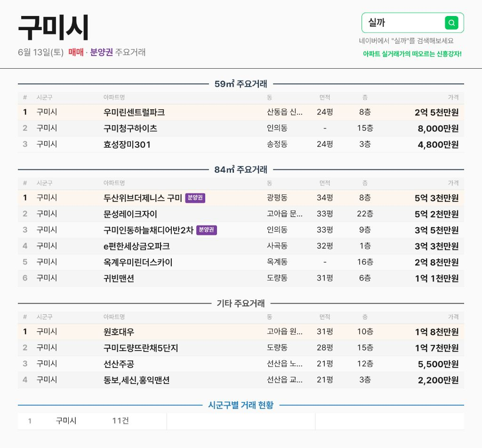Open the 우미린센트럴파크 listing row

(x=241, y=112)
